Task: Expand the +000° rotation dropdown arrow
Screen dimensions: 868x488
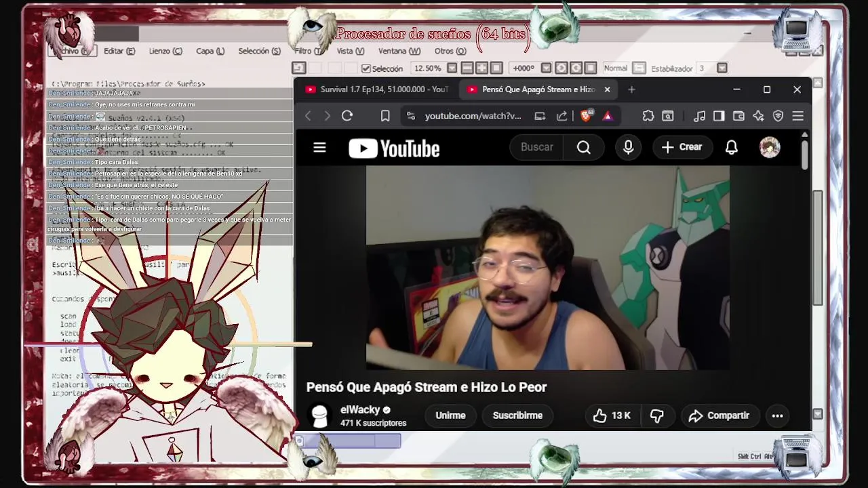Action: 546,68
